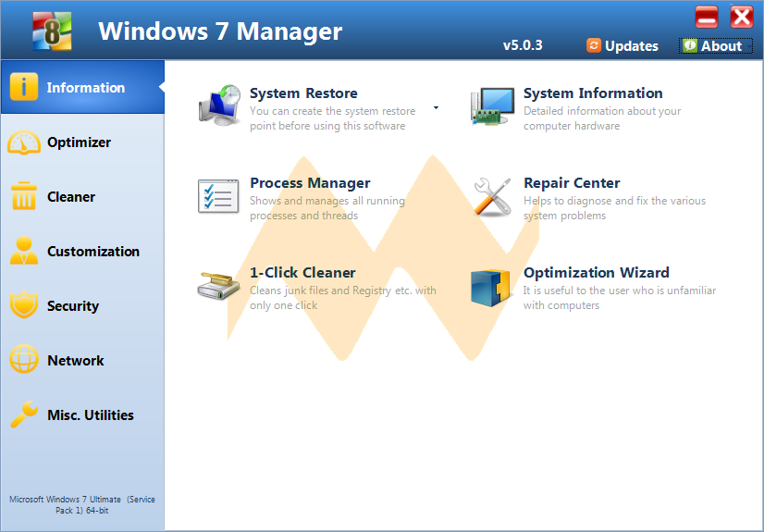Screen dimensions: 764x532
Task: Click the Updates button text
Action: pyautogui.click(x=632, y=45)
